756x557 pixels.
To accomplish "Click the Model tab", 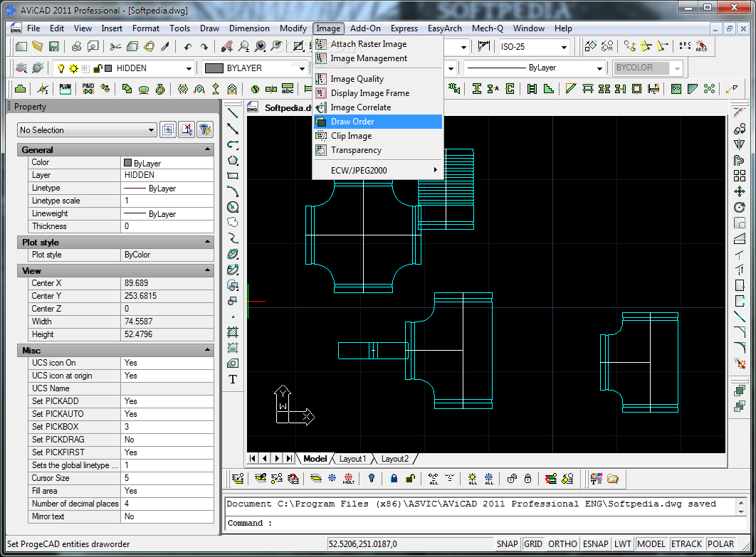I will pos(315,459).
